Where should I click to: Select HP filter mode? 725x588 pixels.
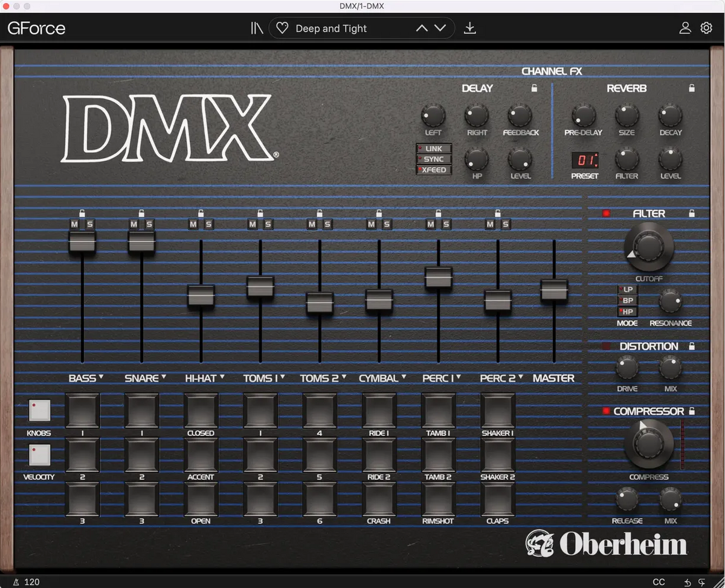[627, 312]
